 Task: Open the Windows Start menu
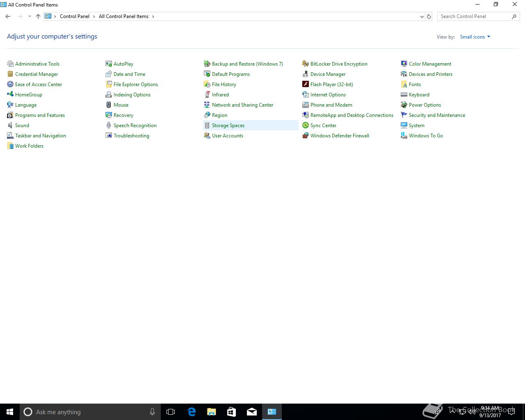tap(10, 412)
